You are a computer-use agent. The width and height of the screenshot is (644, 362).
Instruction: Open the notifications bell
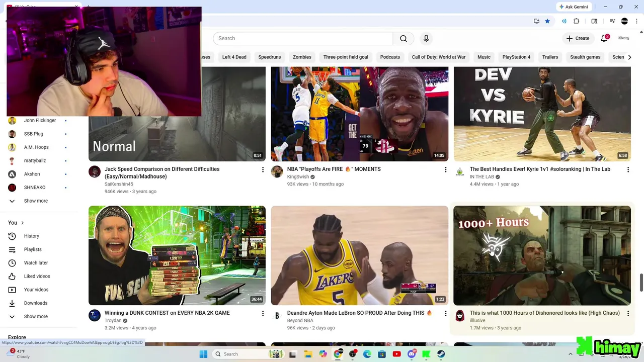(604, 38)
